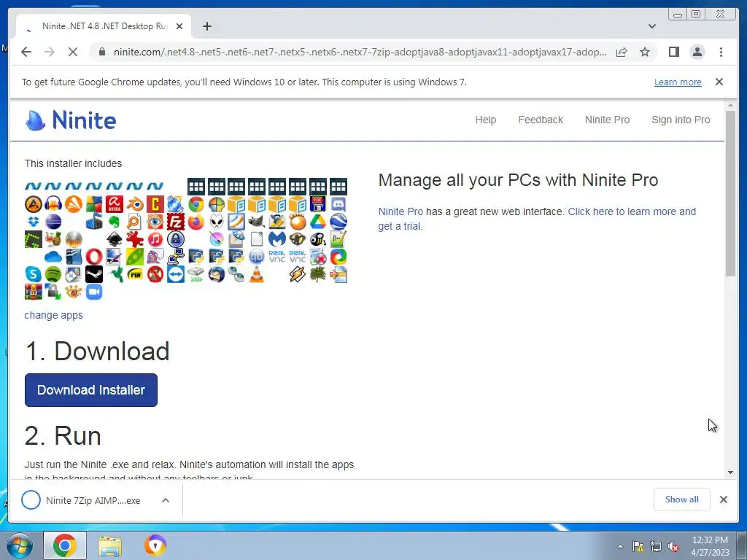Open a new tab
747x560 pixels.
tap(206, 26)
